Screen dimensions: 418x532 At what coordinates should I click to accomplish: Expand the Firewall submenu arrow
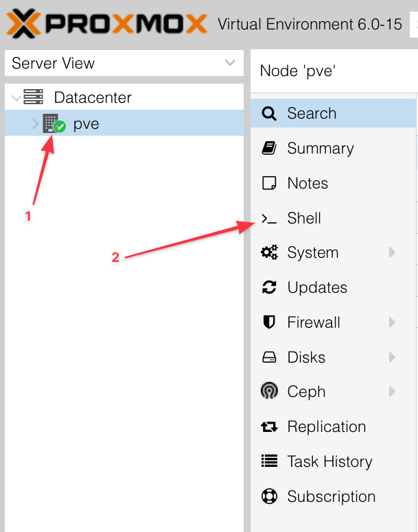(x=392, y=322)
